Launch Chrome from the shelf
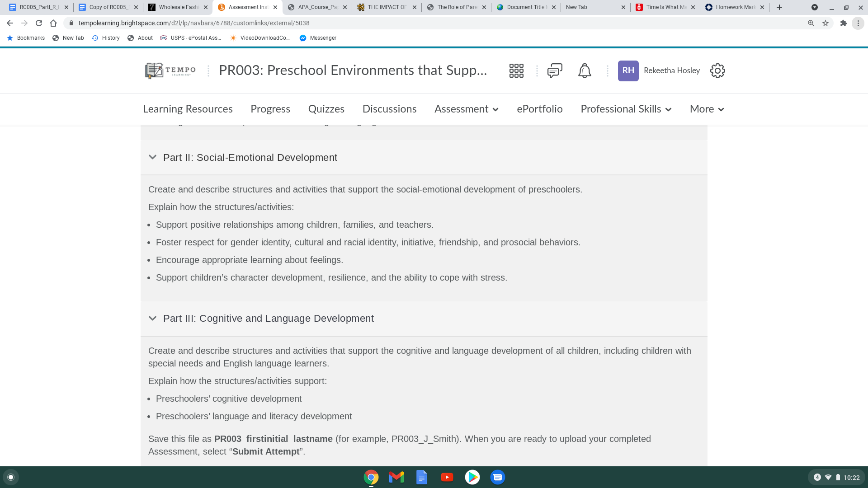This screenshot has height=488, width=868. 371,477
